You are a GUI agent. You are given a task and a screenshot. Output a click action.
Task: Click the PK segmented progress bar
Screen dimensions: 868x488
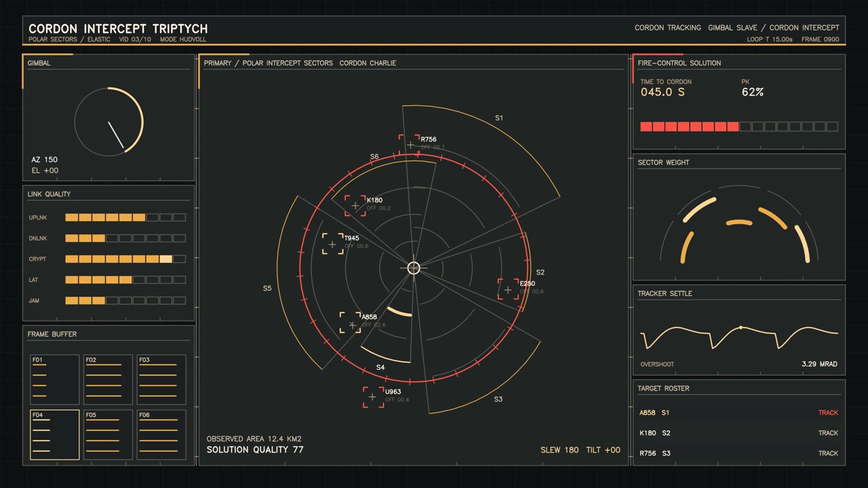[x=739, y=127]
